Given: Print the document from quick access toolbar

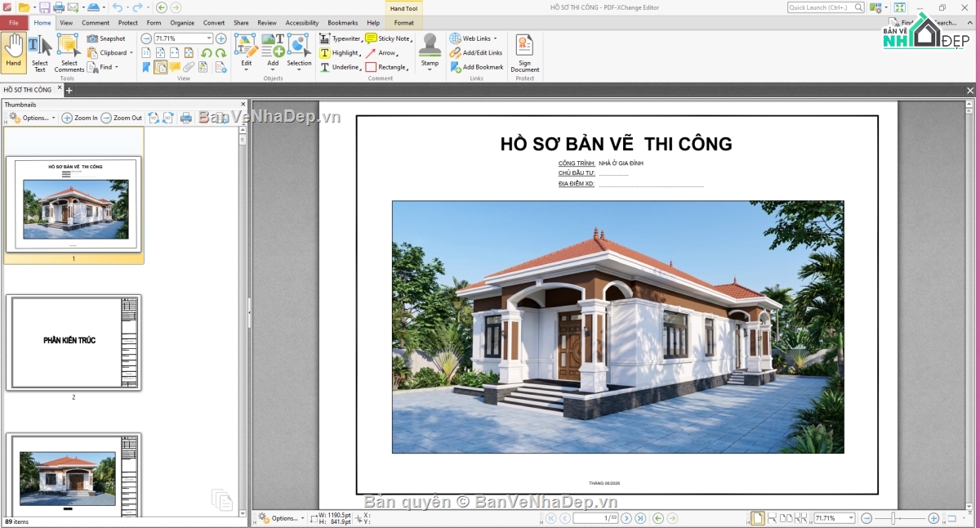Looking at the screenshot, I should 59,7.
